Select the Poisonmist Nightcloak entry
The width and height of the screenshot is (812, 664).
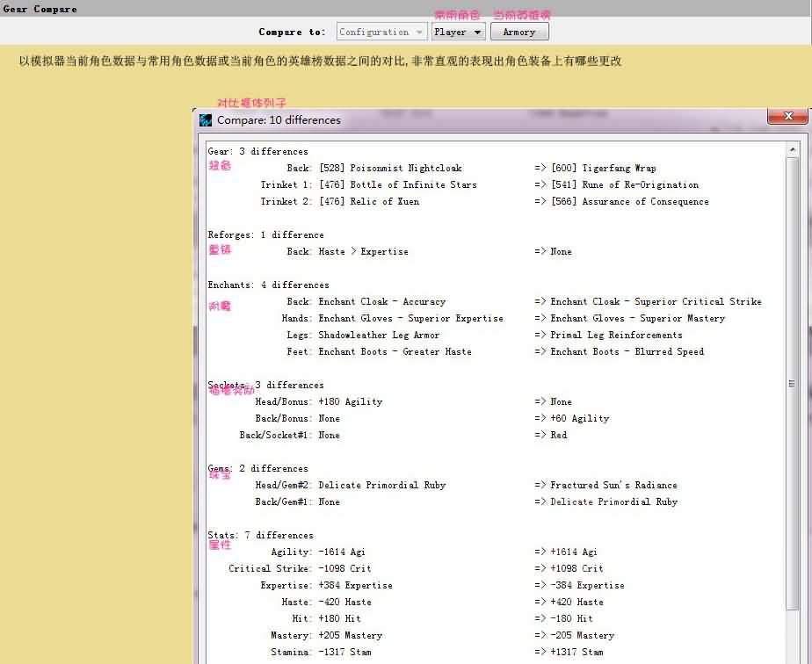click(390, 169)
